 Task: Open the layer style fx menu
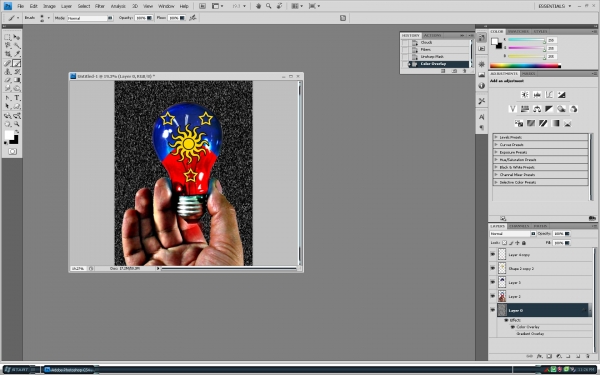pyautogui.click(x=540, y=356)
